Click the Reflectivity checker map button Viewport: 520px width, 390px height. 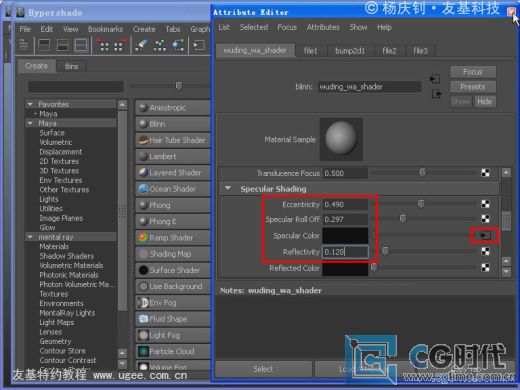point(485,251)
